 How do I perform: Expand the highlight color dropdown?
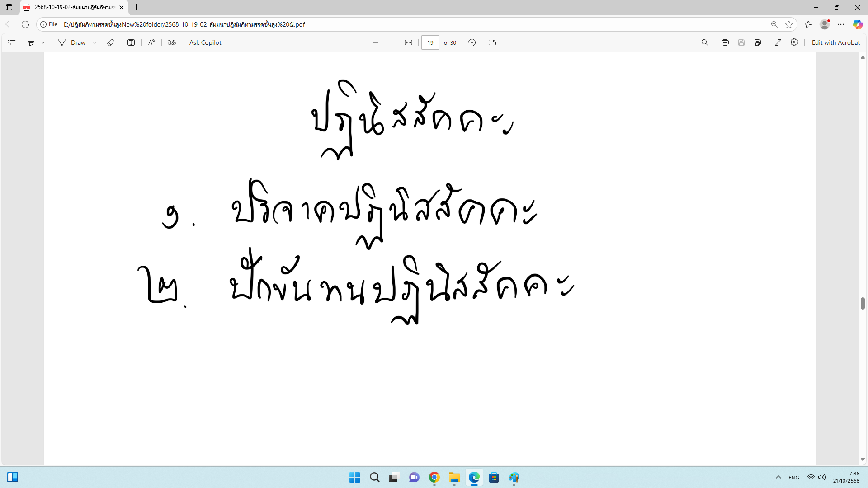43,42
